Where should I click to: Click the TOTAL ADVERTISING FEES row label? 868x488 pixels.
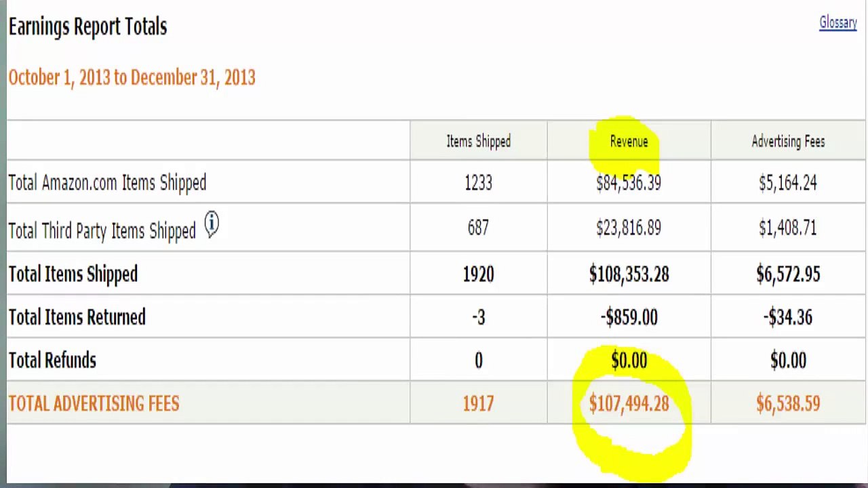[94, 404]
